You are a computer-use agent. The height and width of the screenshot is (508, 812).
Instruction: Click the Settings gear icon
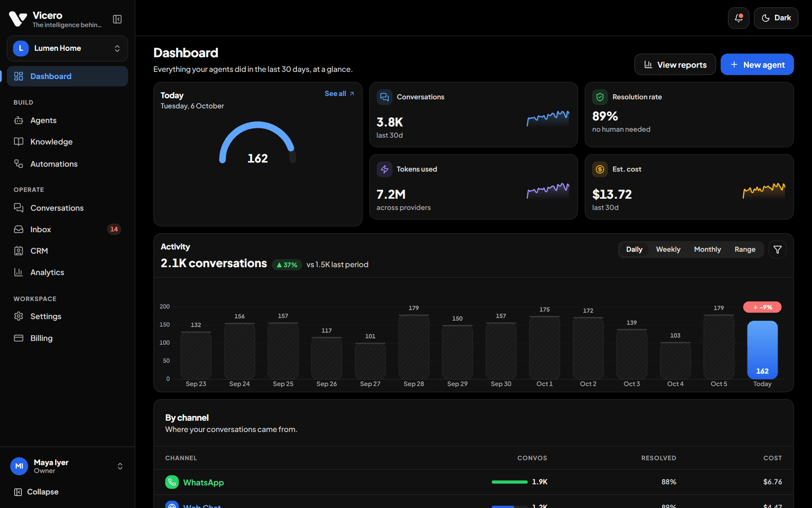[x=18, y=316]
